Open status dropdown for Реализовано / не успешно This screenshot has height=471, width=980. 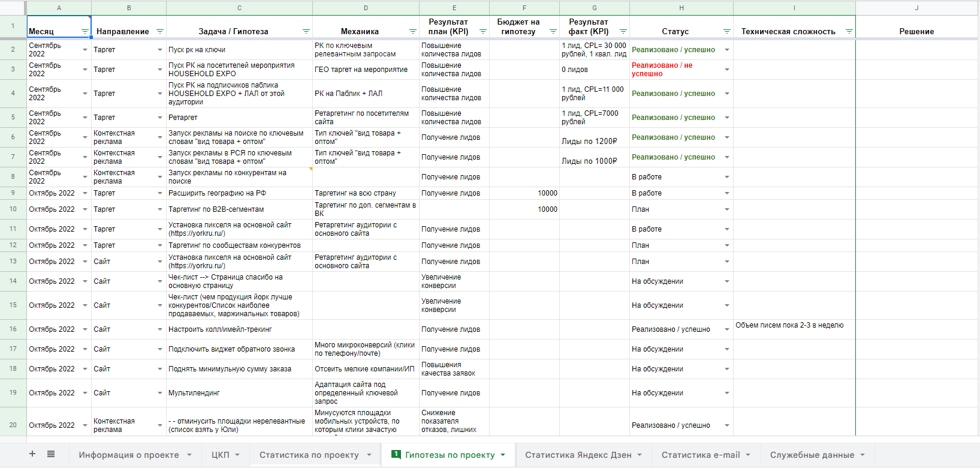click(x=727, y=70)
